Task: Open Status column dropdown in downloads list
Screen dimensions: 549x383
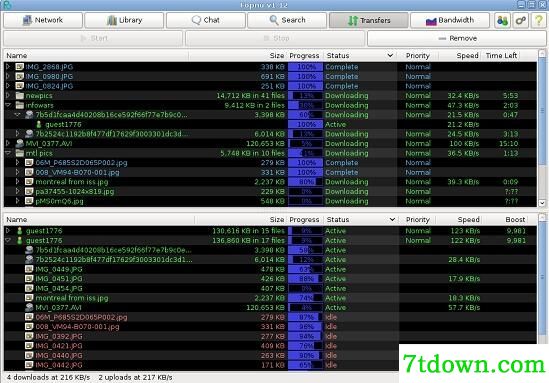Action: pyautogui.click(x=390, y=56)
